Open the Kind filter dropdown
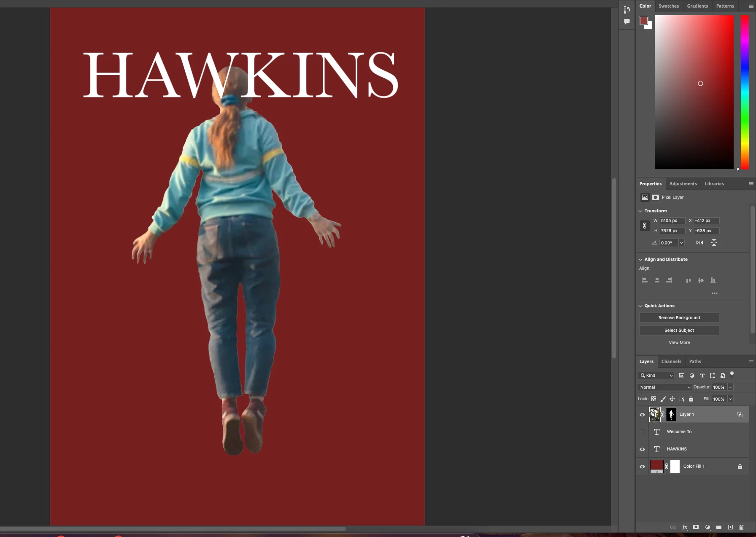 [656, 376]
